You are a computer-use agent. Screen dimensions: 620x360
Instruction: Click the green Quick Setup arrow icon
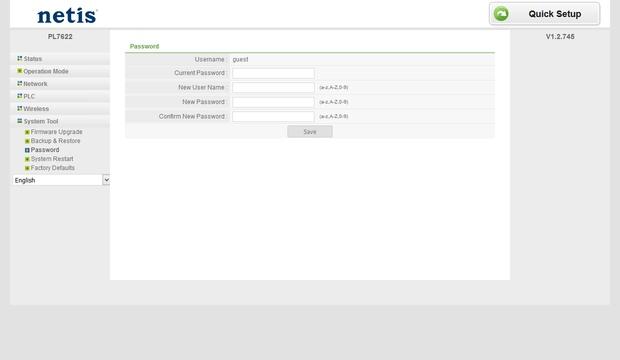point(501,14)
